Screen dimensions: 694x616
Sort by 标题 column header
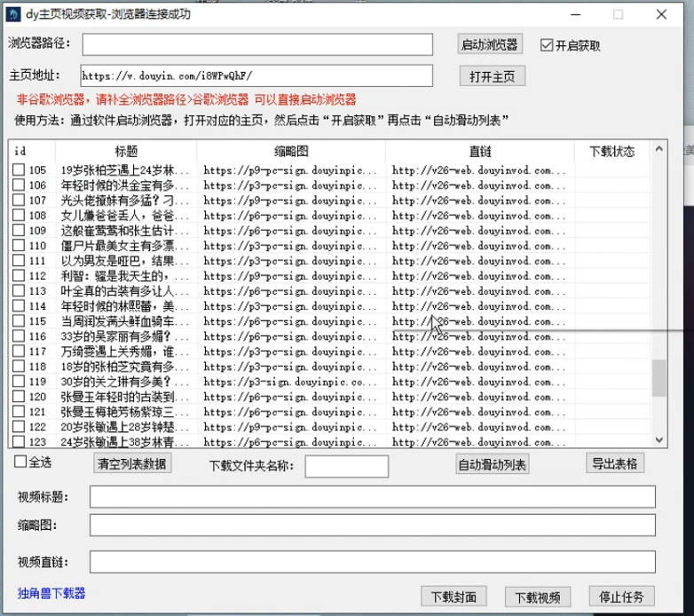126,151
